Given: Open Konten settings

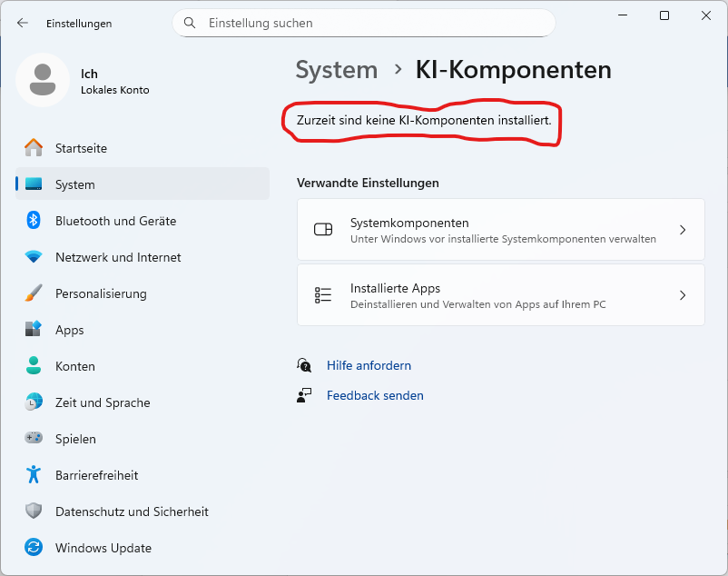Looking at the screenshot, I should [143, 365].
